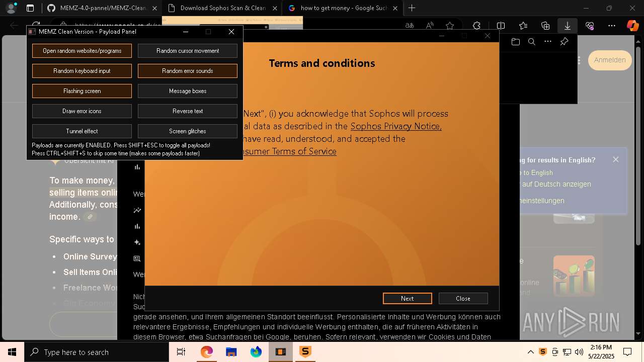Viewport: 644px width, 362px height.
Task: Open Edge Settings and more menu
Action: [x=612, y=26]
